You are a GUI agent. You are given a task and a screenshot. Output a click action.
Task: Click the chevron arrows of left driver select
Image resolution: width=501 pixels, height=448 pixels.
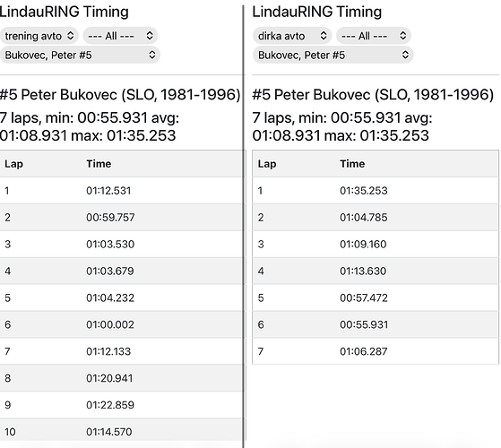[x=152, y=55]
